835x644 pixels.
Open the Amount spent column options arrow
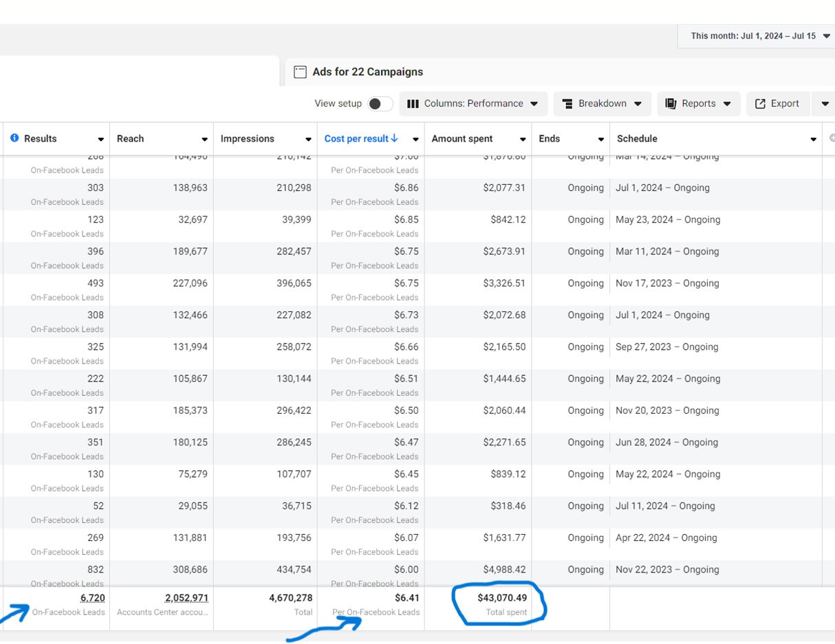pyautogui.click(x=523, y=140)
